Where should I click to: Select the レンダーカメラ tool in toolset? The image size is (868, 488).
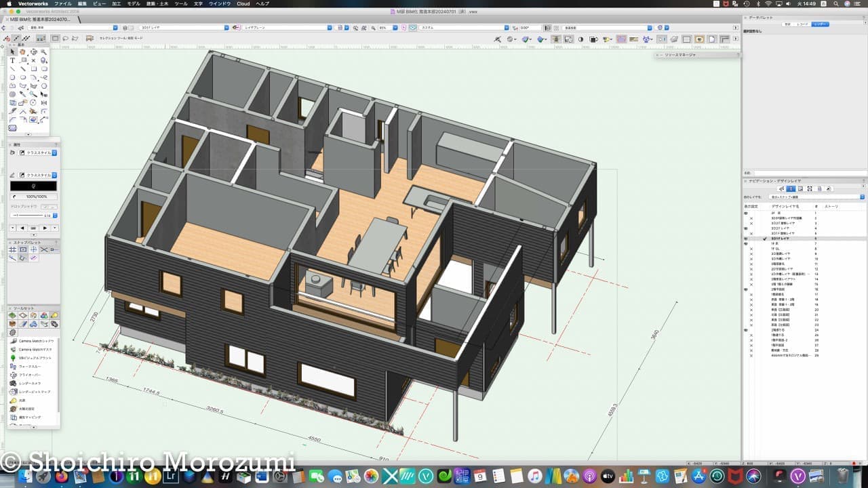point(30,383)
